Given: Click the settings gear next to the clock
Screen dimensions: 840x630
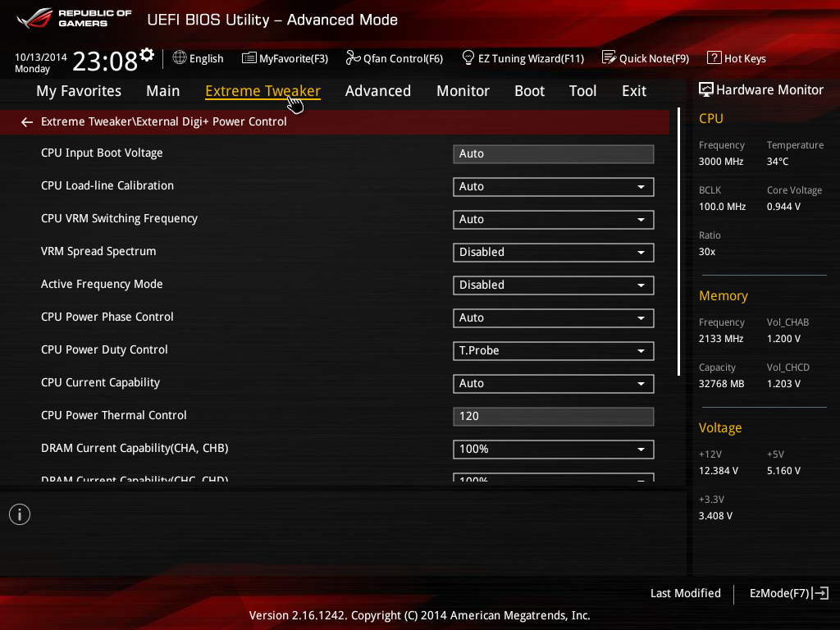Looking at the screenshot, I should click(x=147, y=55).
